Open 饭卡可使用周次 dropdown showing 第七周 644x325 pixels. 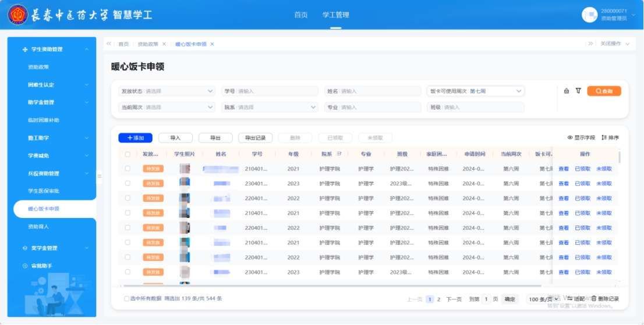[476, 91]
